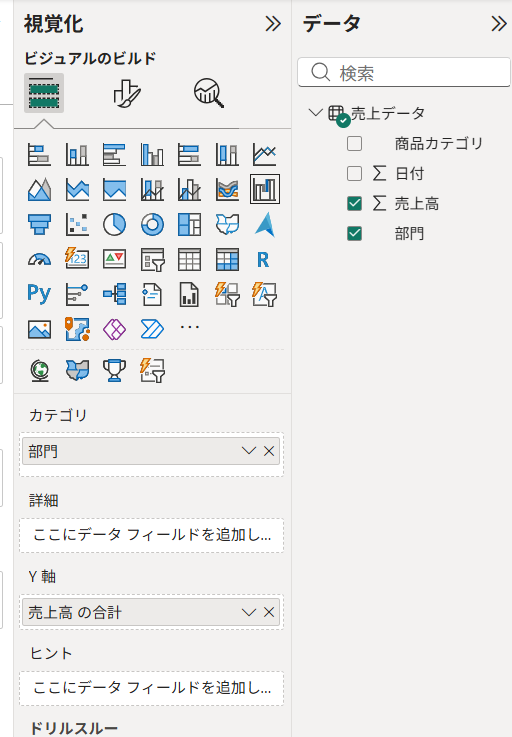The height and width of the screenshot is (737, 512).
Task: Choose the 100% stacked area chart visual
Action: click(x=115, y=189)
